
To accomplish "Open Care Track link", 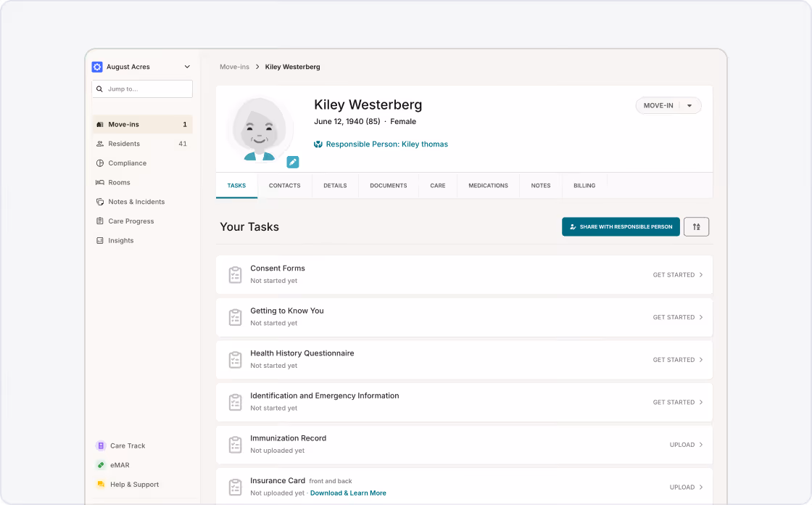I will coord(128,446).
